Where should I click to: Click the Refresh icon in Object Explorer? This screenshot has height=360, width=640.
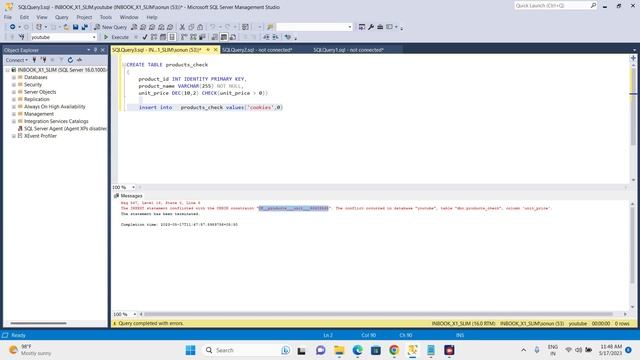coord(70,60)
